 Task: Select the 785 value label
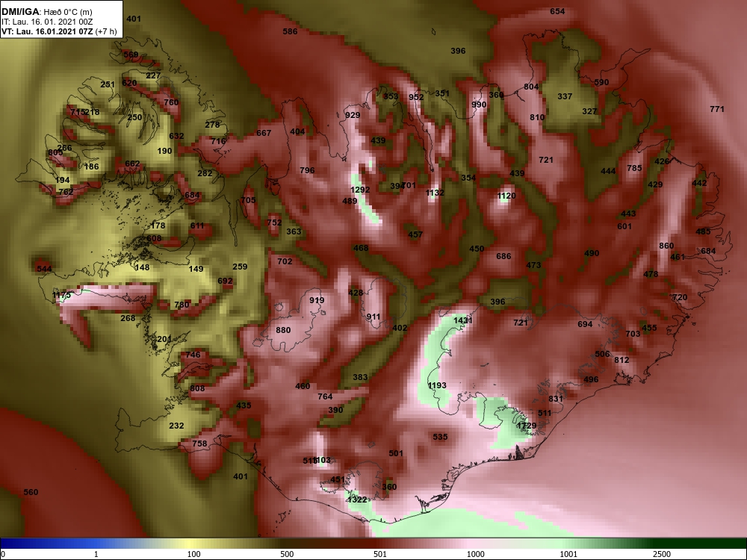(x=634, y=168)
